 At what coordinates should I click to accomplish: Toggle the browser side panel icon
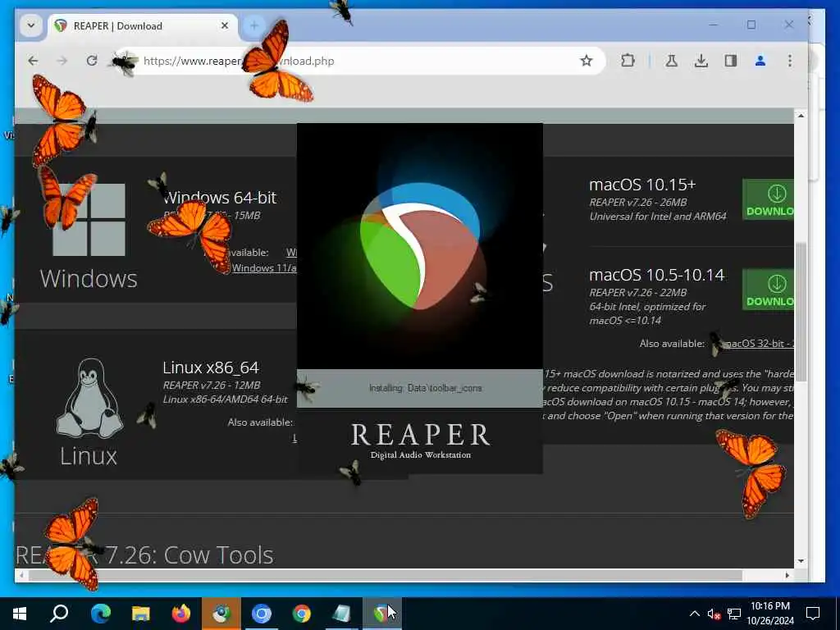click(730, 61)
